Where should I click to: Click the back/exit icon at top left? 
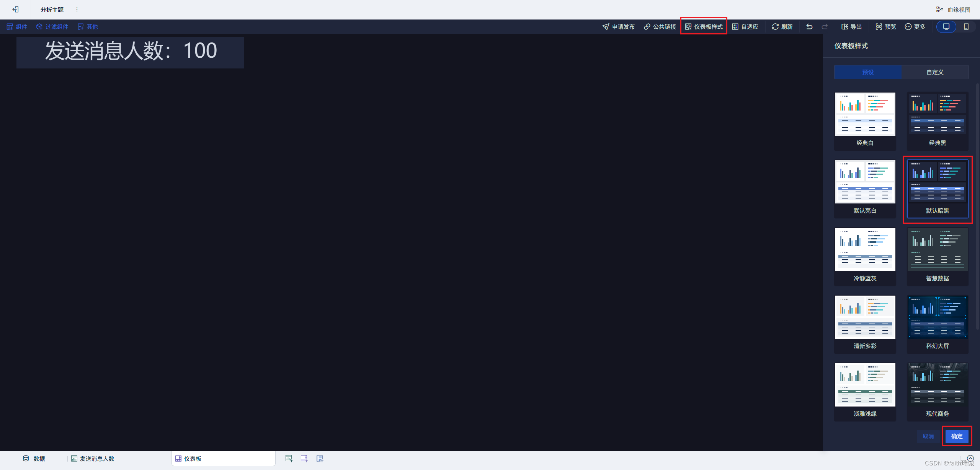(15, 10)
